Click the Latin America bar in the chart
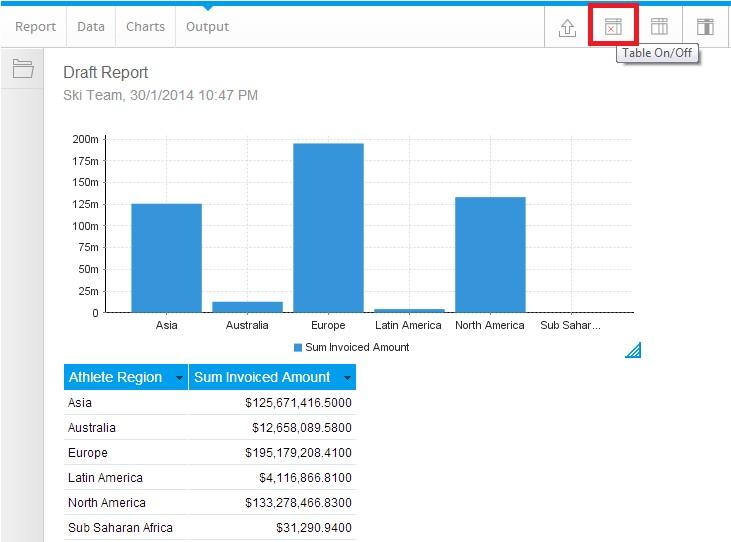The image size is (731, 542). (x=409, y=310)
